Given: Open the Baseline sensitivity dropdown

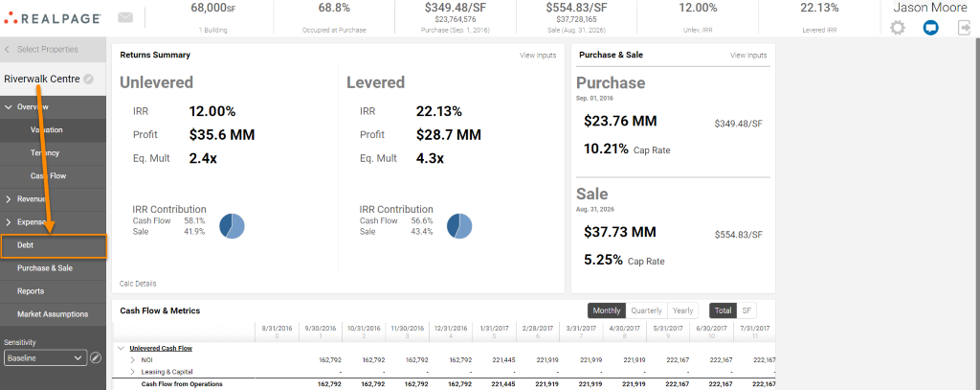Looking at the screenshot, I should point(45,358).
